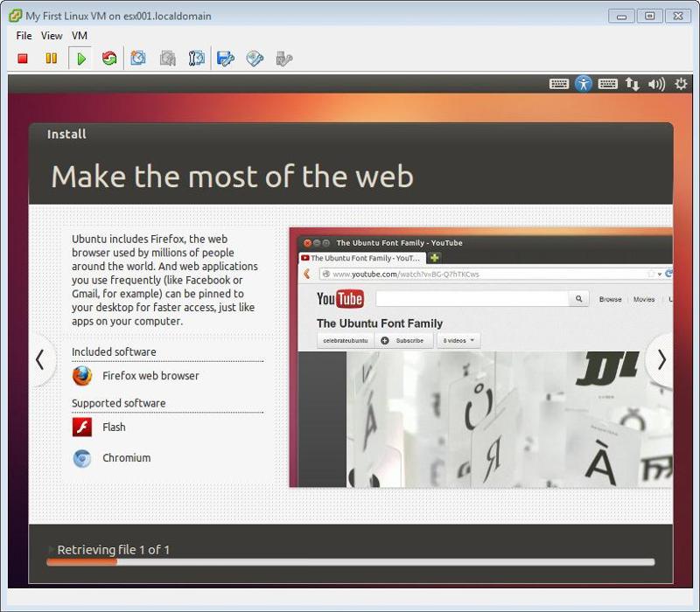700x612 pixels.
Task: Click the floppy drive connect icon
Action: (226, 59)
